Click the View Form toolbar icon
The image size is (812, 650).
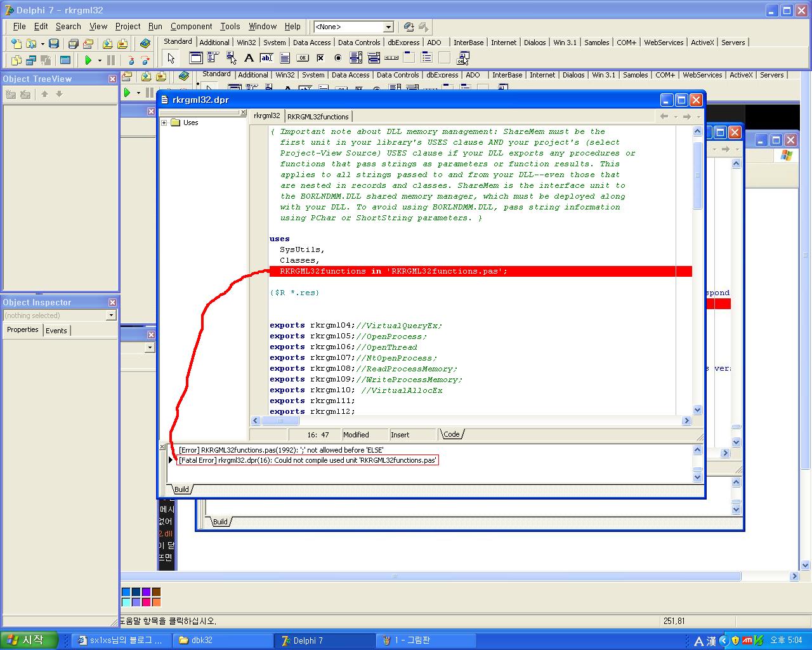pyautogui.click(x=30, y=60)
